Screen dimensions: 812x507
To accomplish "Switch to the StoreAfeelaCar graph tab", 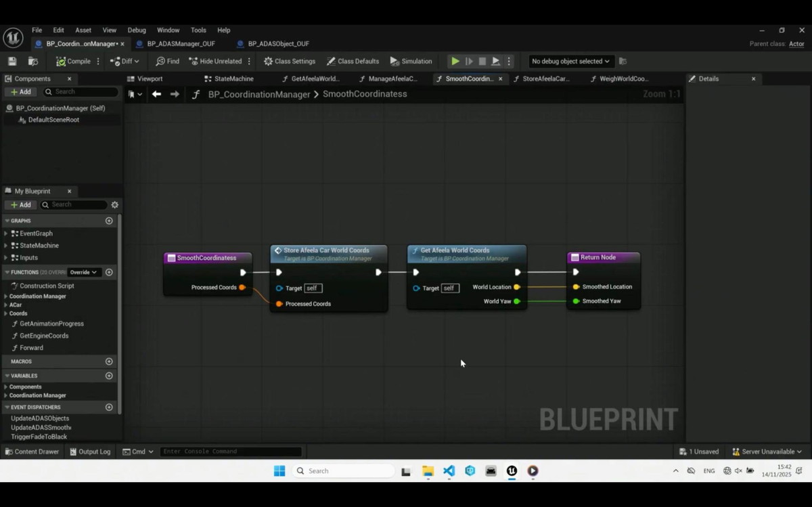I will tap(545, 79).
